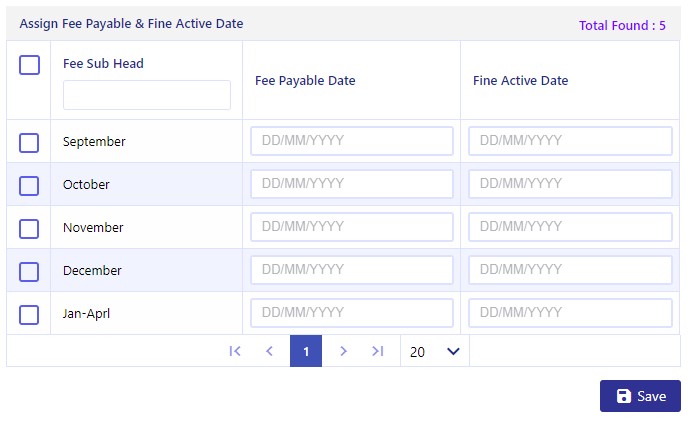Check the select-all header checkbox
Screen dimensions: 697x428
click(29, 65)
